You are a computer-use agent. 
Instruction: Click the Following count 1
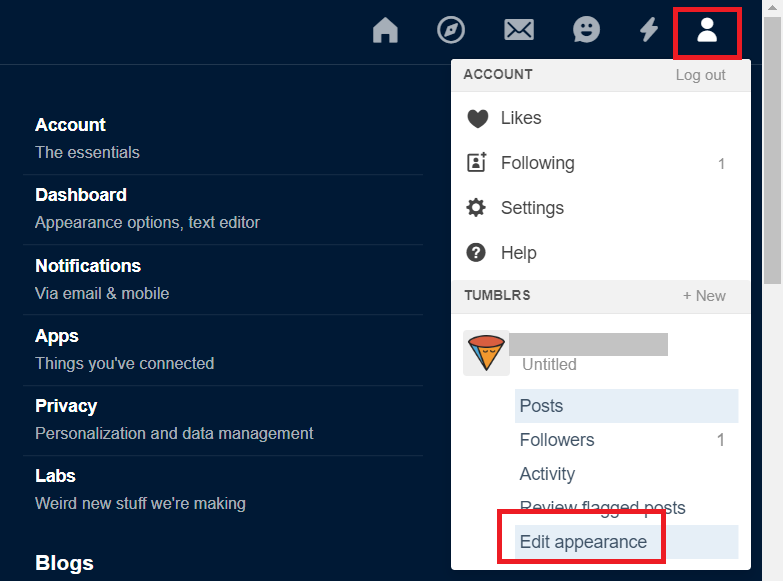coord(721,163)
